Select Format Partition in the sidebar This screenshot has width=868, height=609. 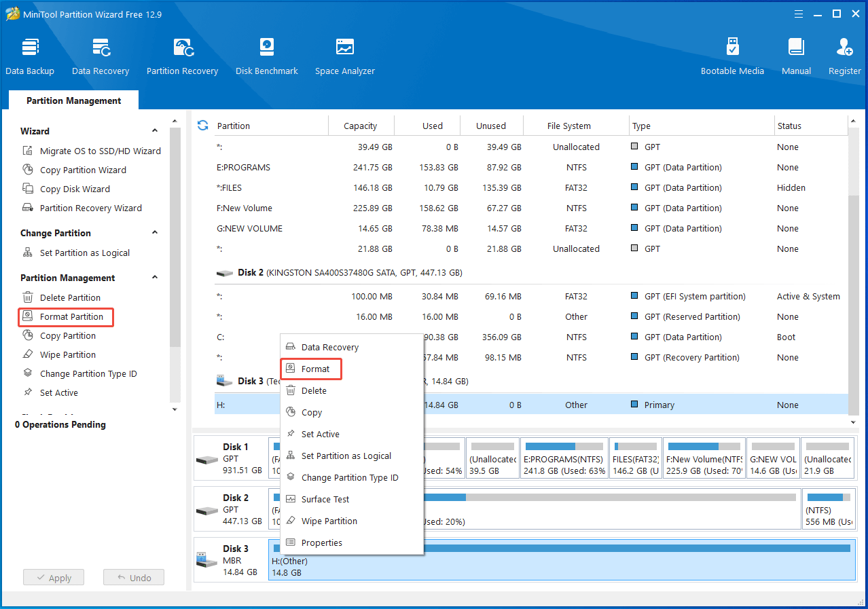point(65,316)
